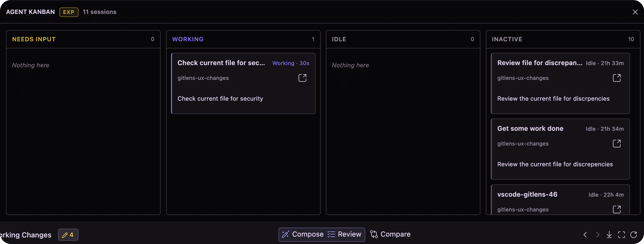Click the Compare button

pyautogui.click(x=390, y=234)
